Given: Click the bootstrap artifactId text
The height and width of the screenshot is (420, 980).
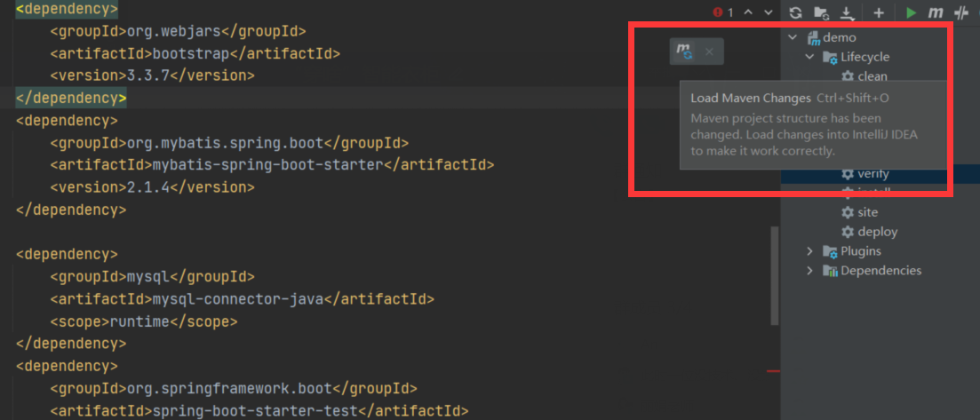Looking at the screenshot, I should (191, 53).
